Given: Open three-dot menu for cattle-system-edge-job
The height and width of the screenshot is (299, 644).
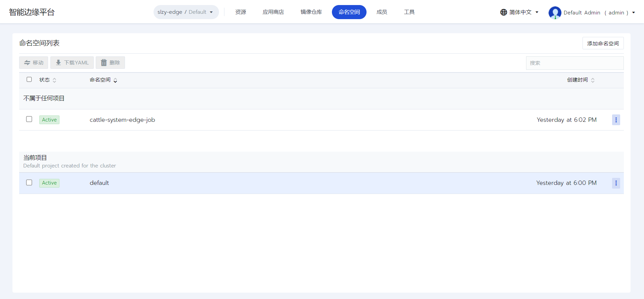Looking at the screenshot, I should pos(616,120).
